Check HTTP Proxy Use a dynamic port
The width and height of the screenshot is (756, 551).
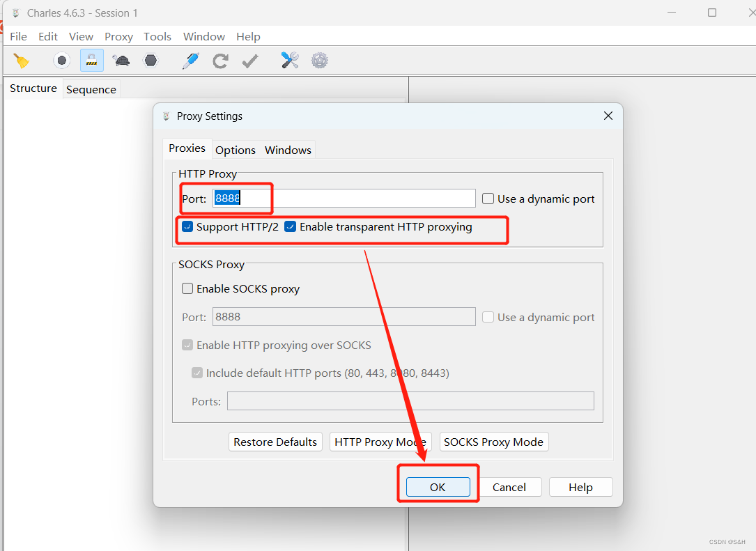488,199
